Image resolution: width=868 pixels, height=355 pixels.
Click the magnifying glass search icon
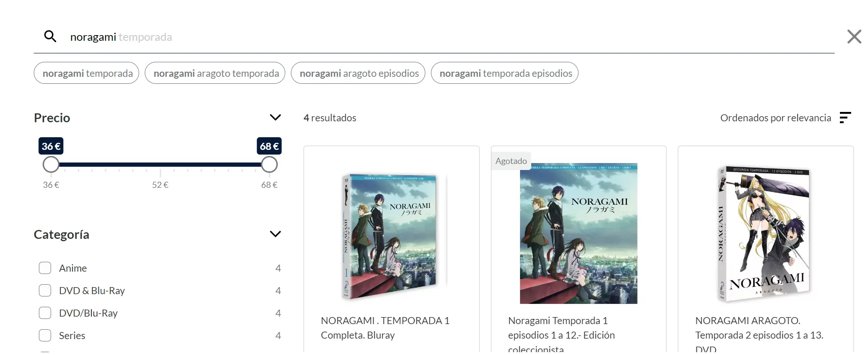[50, 37]
